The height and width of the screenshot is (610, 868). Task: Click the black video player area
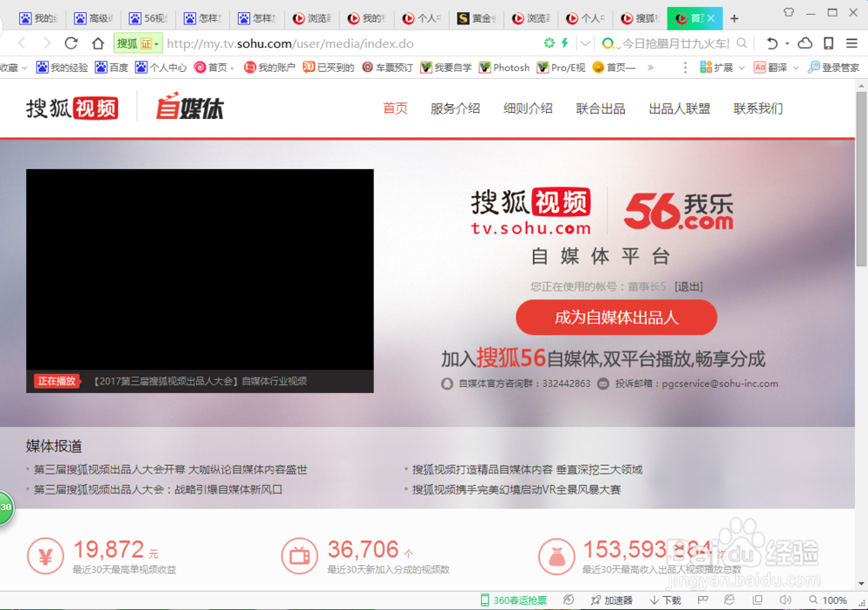(x=200, y=270)
